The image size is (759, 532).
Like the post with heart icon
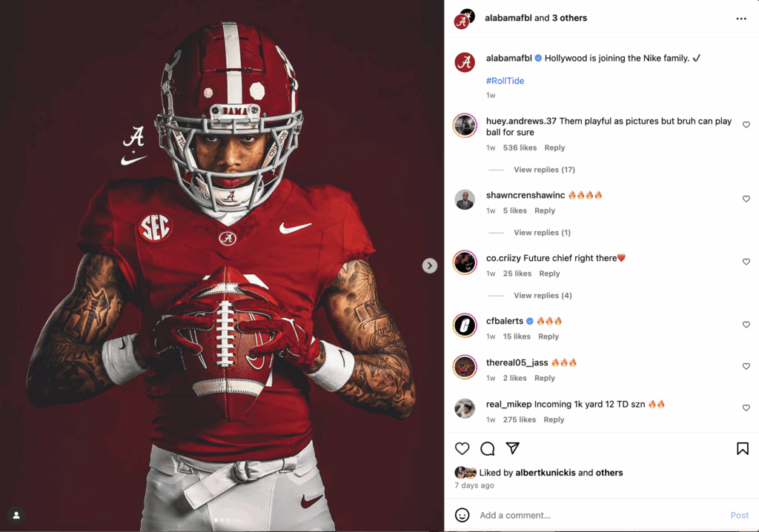point(462,448)
